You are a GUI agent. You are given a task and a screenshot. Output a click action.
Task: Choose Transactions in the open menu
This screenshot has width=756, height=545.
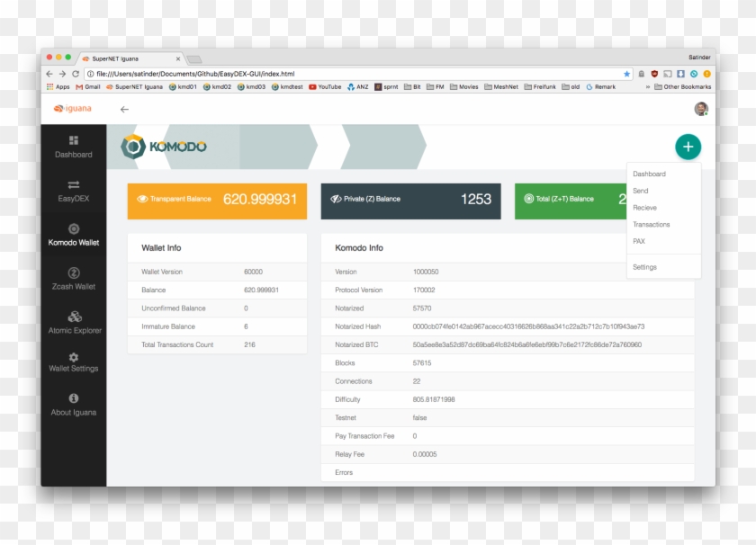click(x=652, y=224)
